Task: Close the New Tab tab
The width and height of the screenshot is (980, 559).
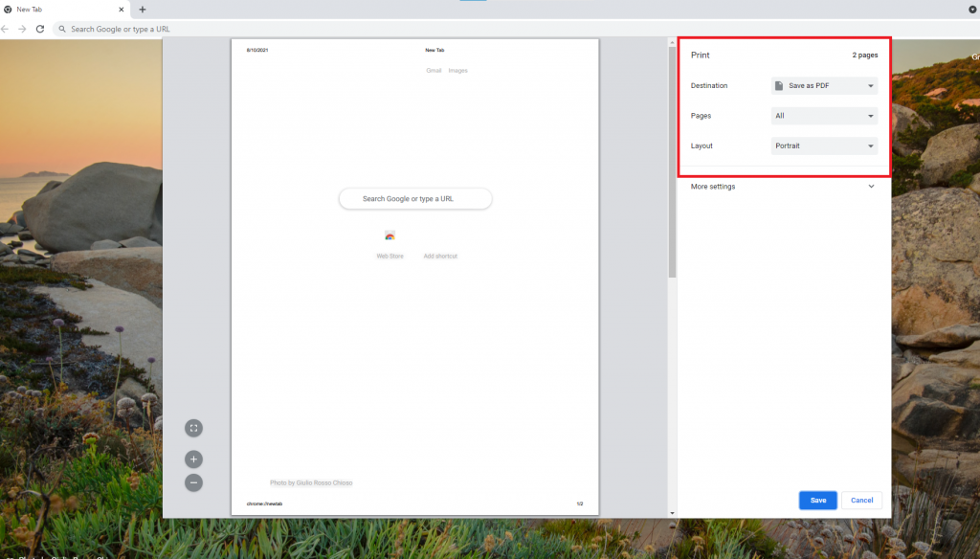Action: [x=120, y=10]
